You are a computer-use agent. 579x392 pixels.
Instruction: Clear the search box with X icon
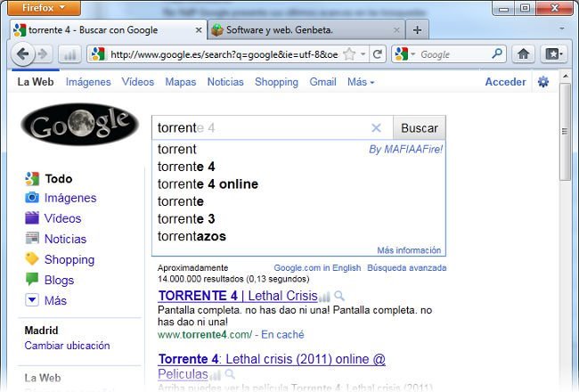point(376,127)
